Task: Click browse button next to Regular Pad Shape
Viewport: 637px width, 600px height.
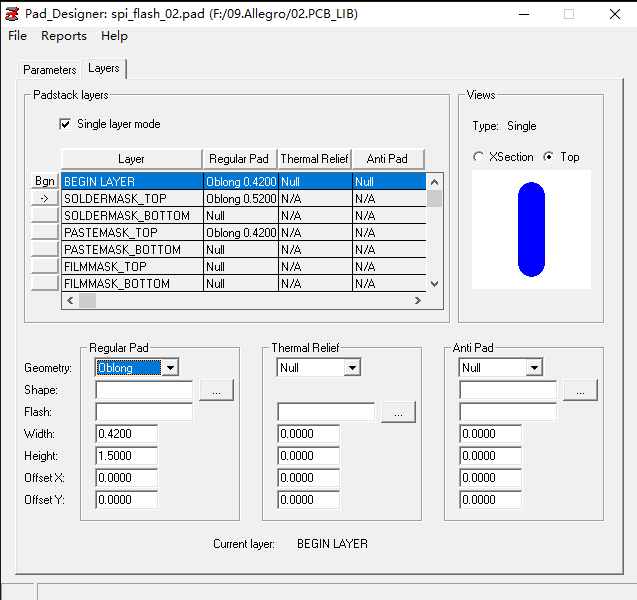Action: click(x=216, y=390)
